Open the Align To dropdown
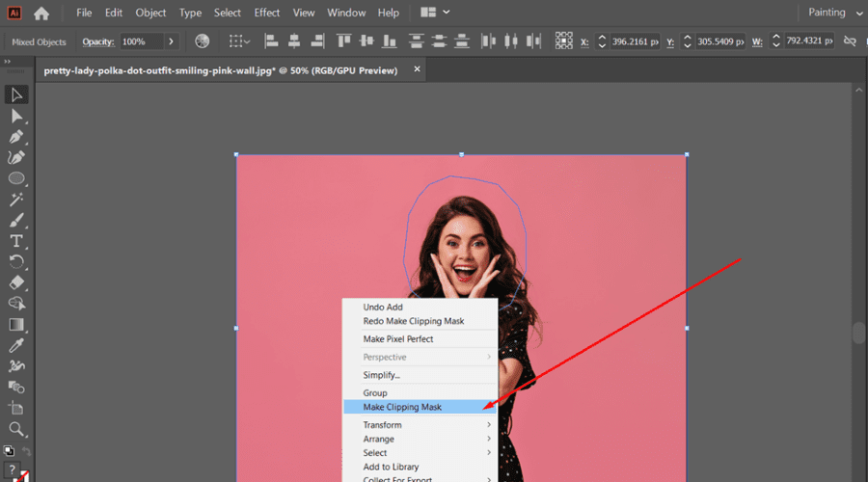Screen dimensions: 868x482 [x=240, y=40]
